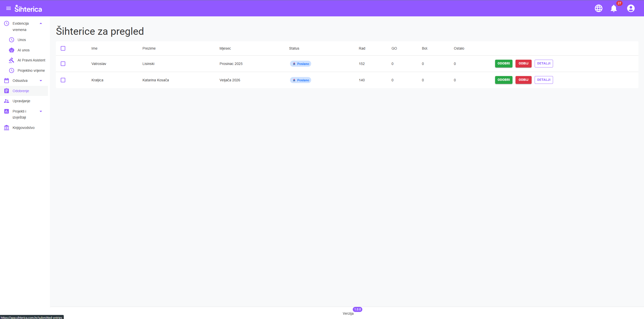Expand the Odsustva menu section
The height and width of the screenshot is (319, 644).
tap(41, 81)
